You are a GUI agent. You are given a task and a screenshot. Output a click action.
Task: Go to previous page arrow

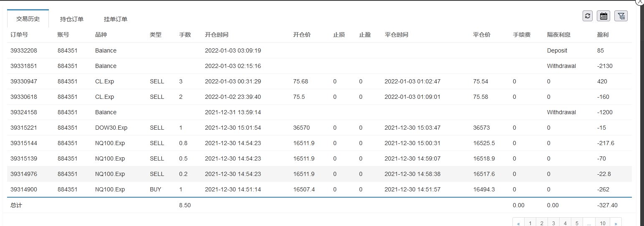(518, 223)
